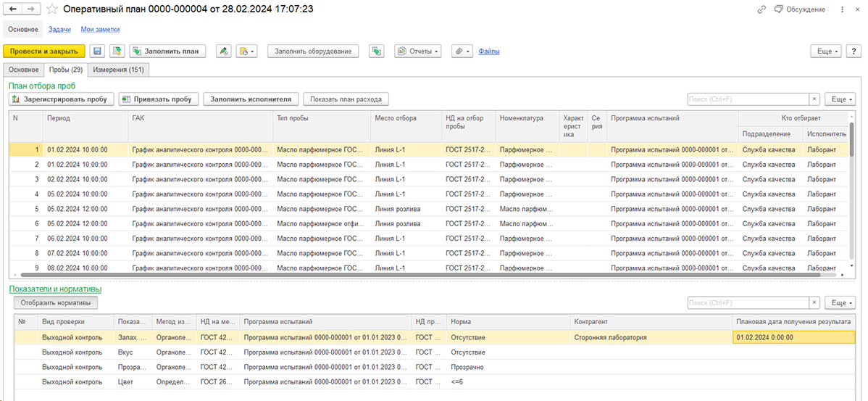Click the post document icon

point(117,51)
